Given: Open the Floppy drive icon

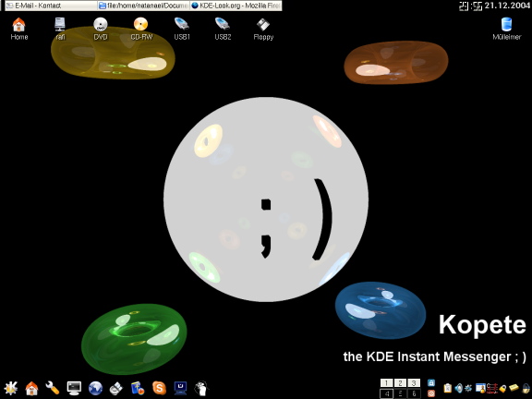Looking at the screenshot, I should pos(263,29).
